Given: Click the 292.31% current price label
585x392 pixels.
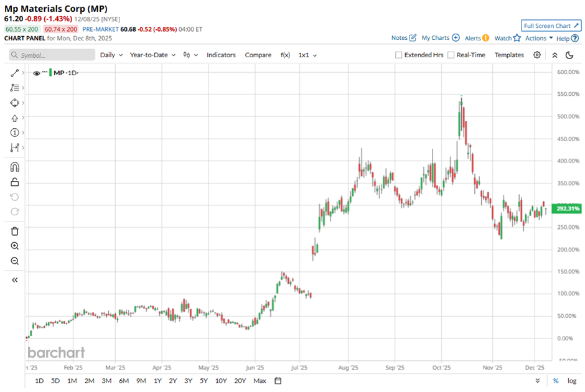Looking at the screenshot, I should coord(568,208).
